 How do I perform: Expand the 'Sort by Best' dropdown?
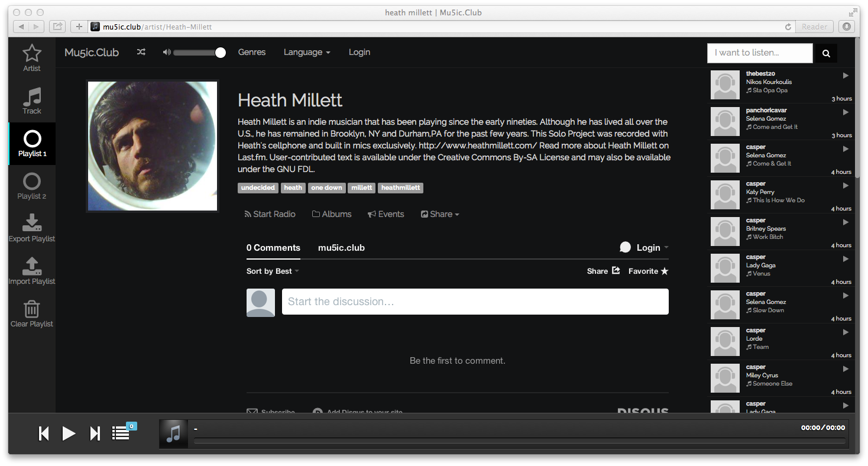pyautogui.click(x=273, y=271)
